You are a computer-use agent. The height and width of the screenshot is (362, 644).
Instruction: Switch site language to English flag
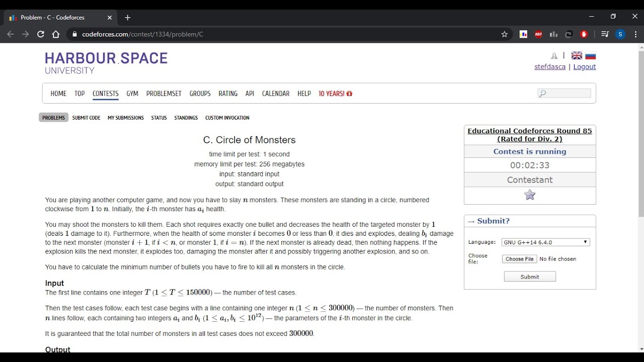point(577,56)
